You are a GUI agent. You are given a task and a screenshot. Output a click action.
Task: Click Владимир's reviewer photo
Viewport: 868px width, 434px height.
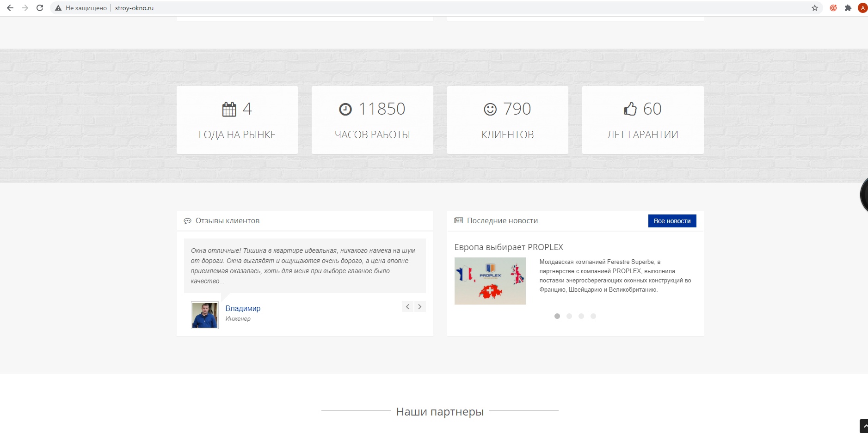point(205,315)
